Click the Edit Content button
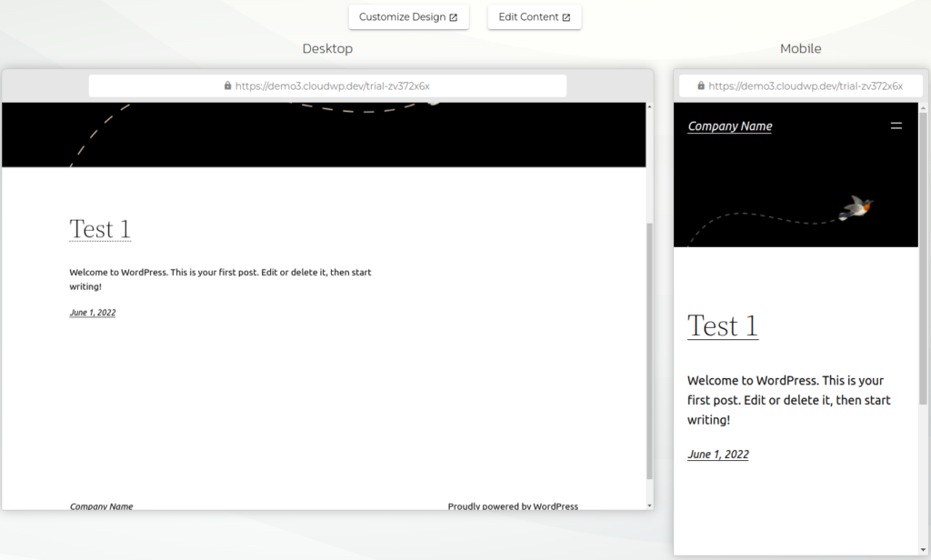This screenshot has width=931, height=560. [x=534, y=17]
